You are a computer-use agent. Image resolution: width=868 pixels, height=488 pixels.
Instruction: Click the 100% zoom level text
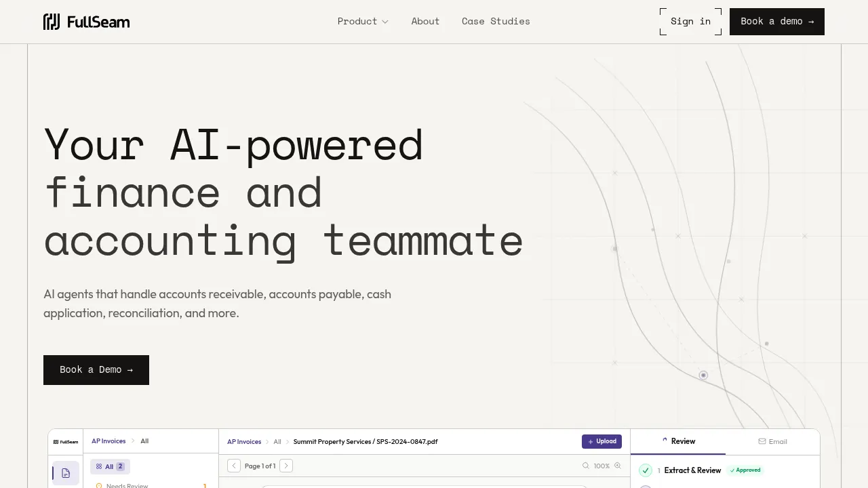601,466
